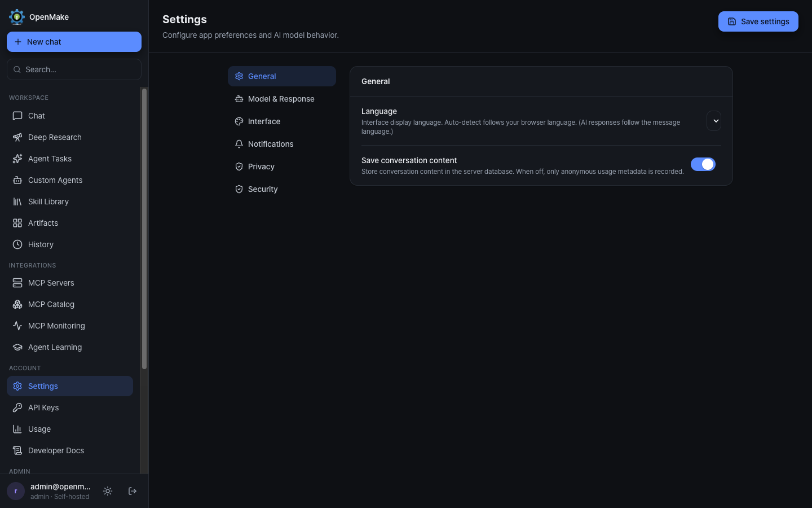Click the magnifier icon in the search box
Image resolution: width=812 pixels, height=508 pixels.
[x=17, y=69]
